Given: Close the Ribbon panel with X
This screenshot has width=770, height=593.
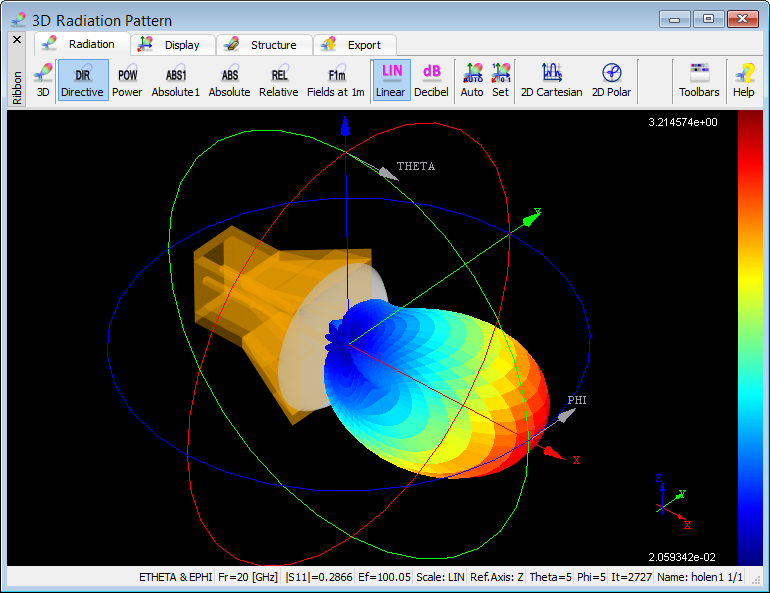Looking at the screenshot, I should click(x=16, y=40).
